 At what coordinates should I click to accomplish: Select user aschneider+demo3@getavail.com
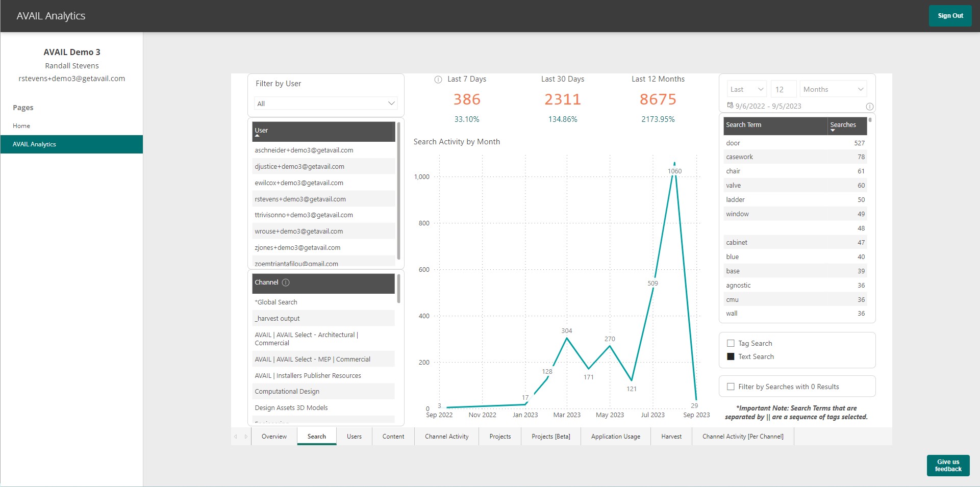tap(323, 150)
